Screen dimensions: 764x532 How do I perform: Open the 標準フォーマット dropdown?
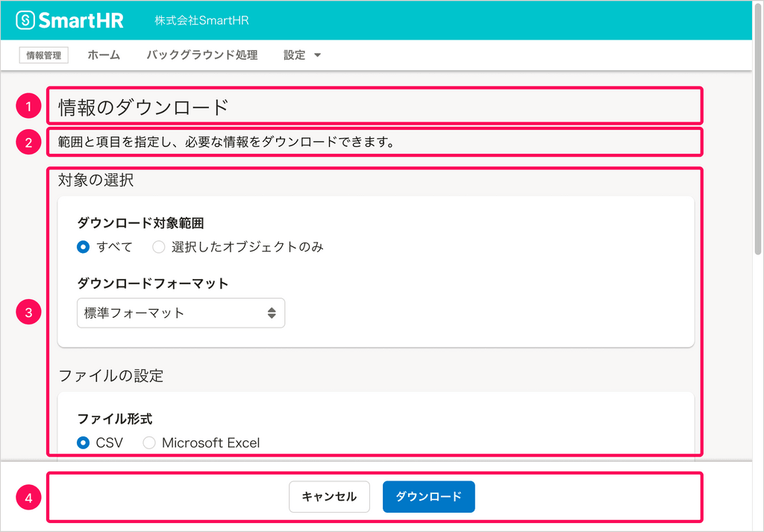pyautogui.click(x=181, y=313)
